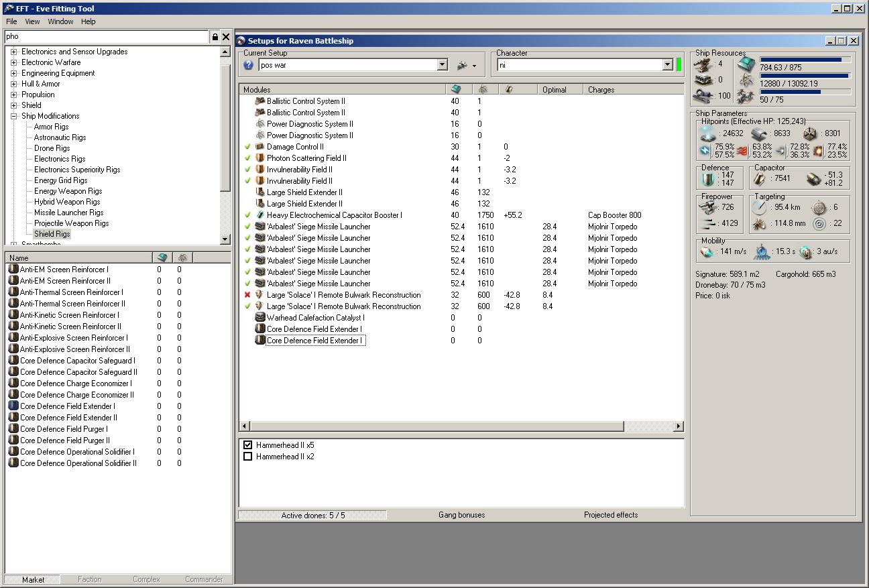The image size is (869, 588).
Task: Click the powergrid icon beside 12880 / 13092.19
Action: [x=746, y=81]
